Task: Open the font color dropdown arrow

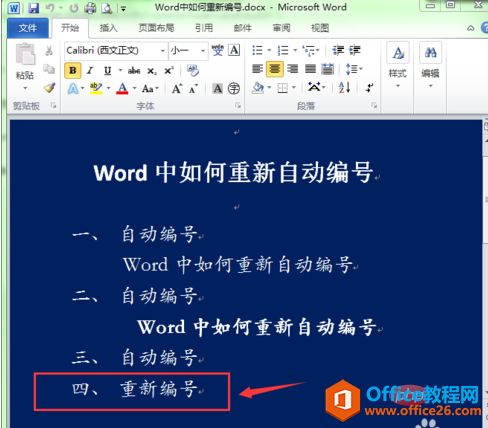Action: 135,88
